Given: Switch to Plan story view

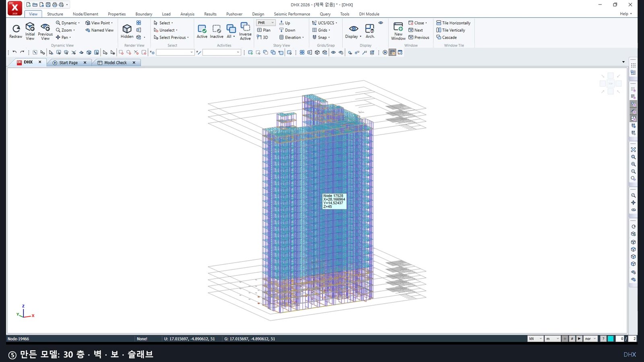Looking at the screenshot, I should point(264,30).
